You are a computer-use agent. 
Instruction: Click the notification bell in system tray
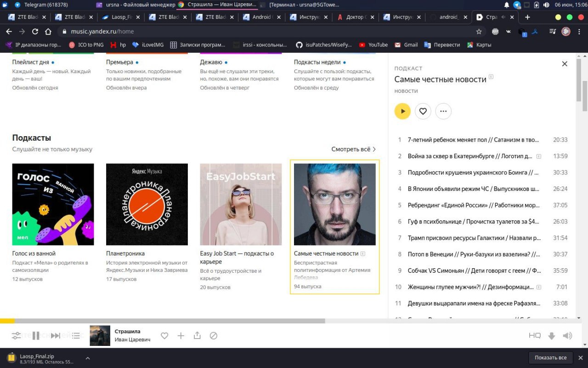coord(507,5)
